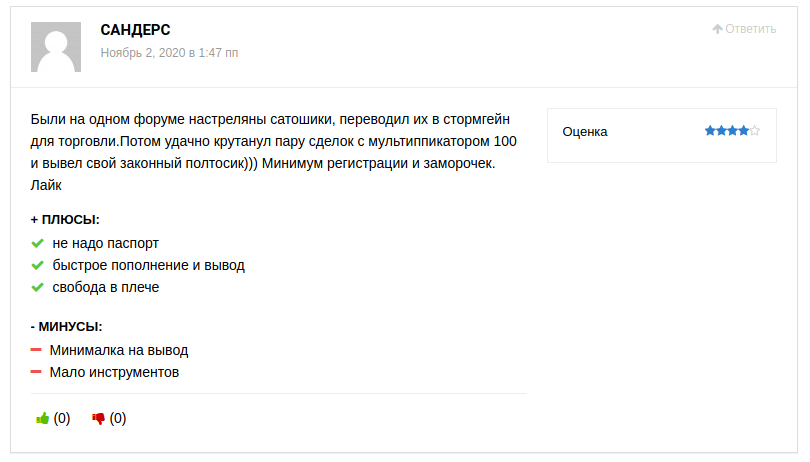This screenshot has width=810, height=462.
Task: Click the fifth empty star in rating
Action: (x=755, y=131)
